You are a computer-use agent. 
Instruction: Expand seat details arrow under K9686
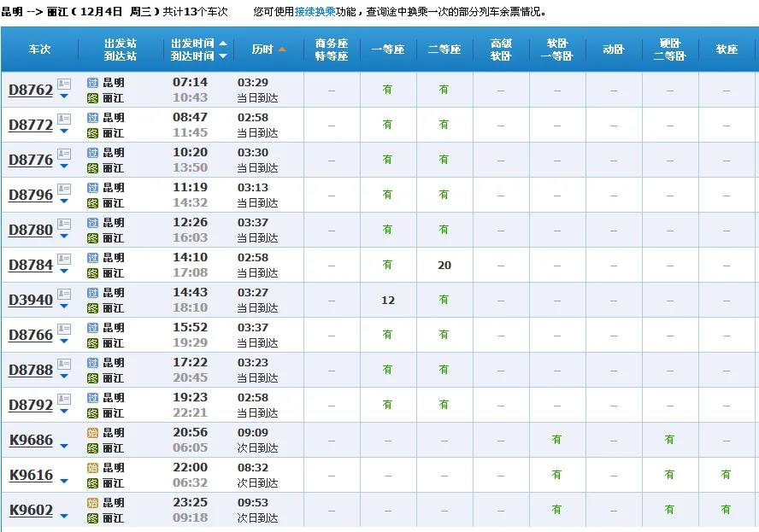pos(63,445)
